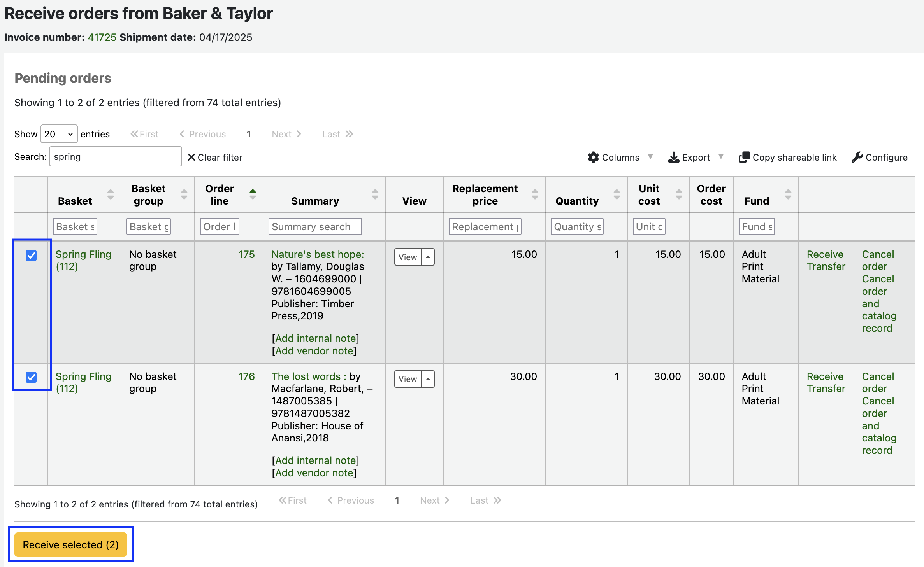Sort by Basket column arrows
This screenshot has height=567, width=924.
(111, 194)
